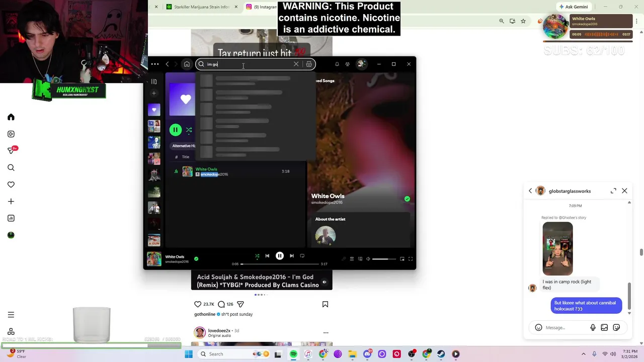Create a new playlist with the plus button
This screenshot has height=362, width=644.
tap(154, 93)
